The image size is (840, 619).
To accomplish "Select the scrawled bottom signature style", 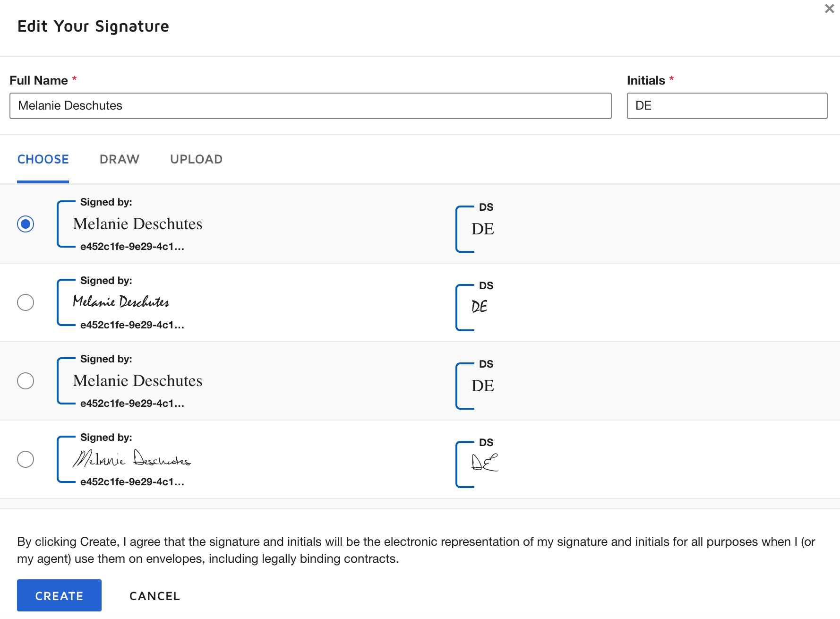I will [x=26, y=459].
